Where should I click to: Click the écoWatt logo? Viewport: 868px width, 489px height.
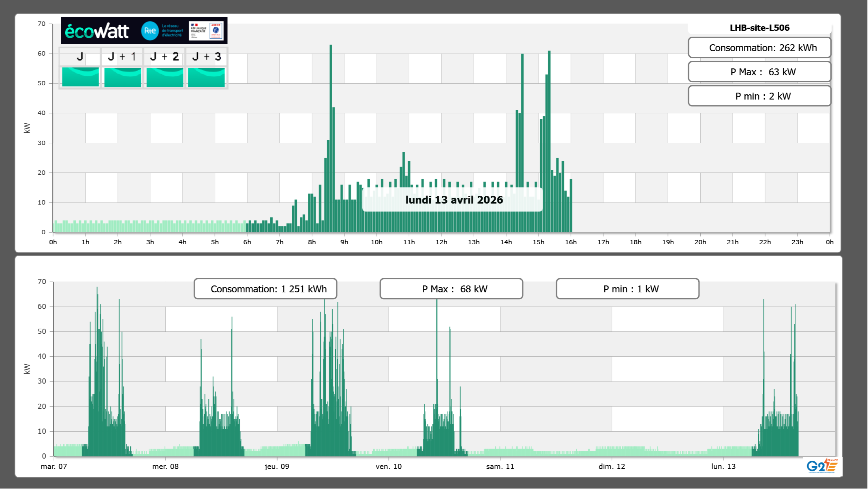(x=97, y=31)
